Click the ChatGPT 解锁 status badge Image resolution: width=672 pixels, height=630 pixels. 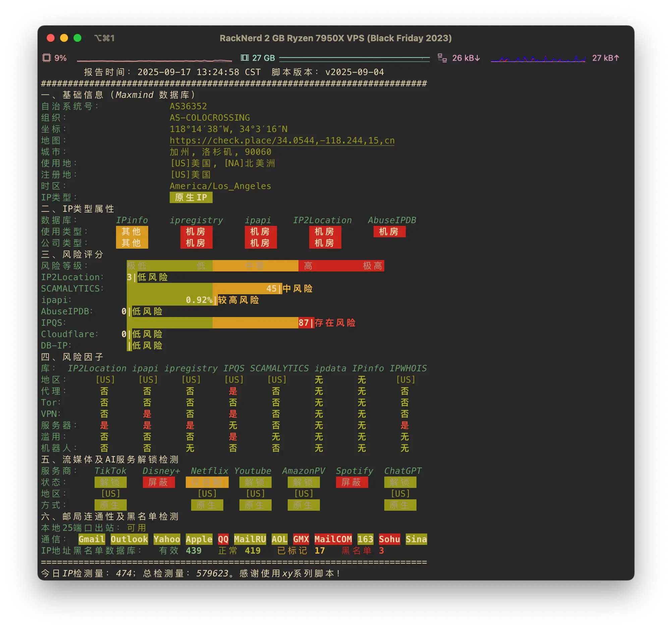(x=400, y=482)
